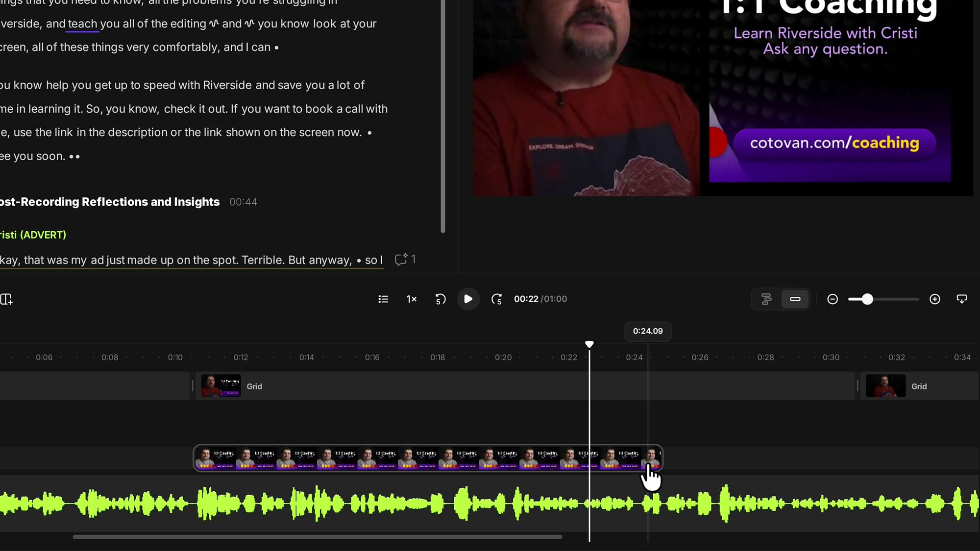The height and width of the screenshot is (551, 980).
Task: Zoom in the timeline with plus icon
Action: pyautogui.click(x=935, y=299)
